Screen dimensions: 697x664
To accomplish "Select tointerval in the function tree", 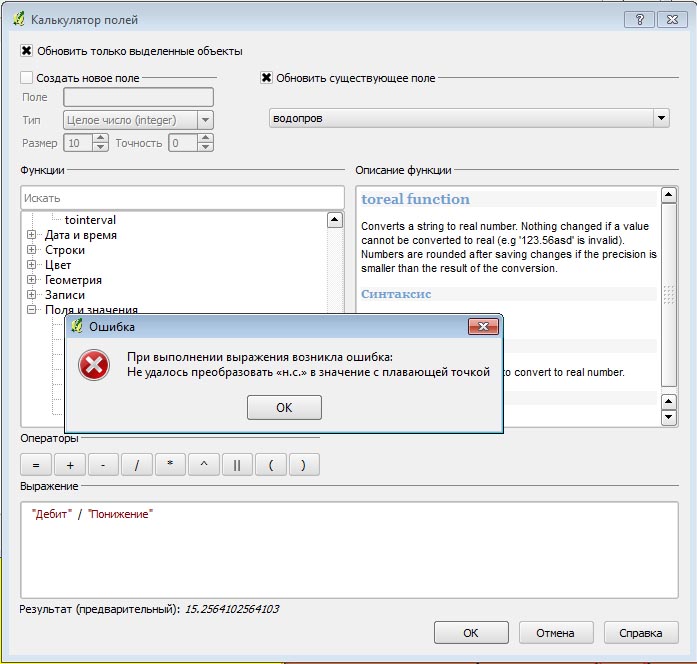I will [x=90, y=220].
